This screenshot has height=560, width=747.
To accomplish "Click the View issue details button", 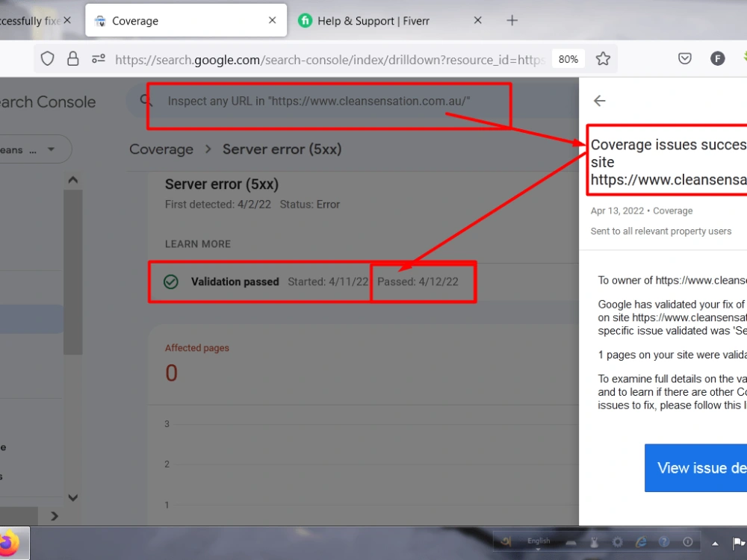I will tap(695, 468).
